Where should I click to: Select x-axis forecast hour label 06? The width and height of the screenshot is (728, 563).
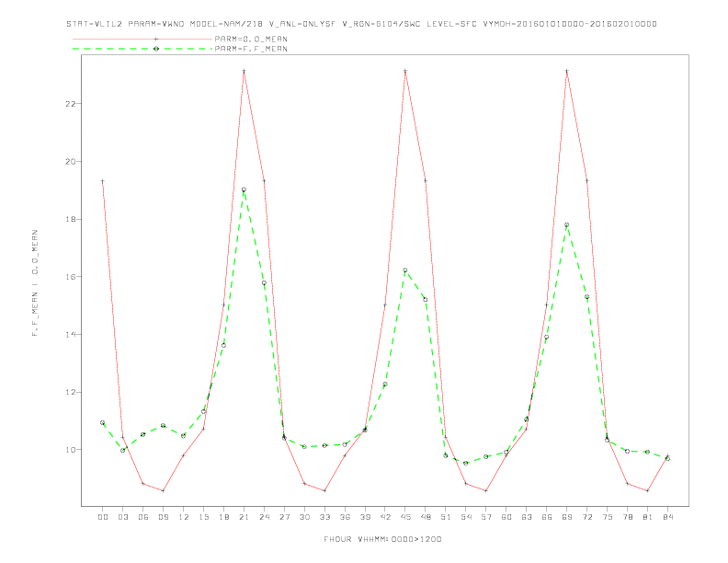pyautogui.click(x=143, y=517)
